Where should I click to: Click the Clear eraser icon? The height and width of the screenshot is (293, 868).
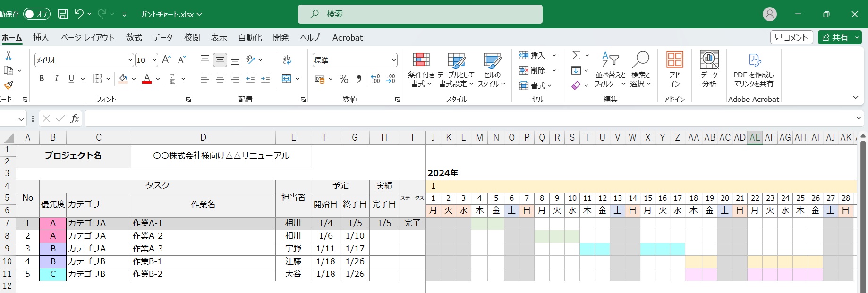click(x=576, y=85)
